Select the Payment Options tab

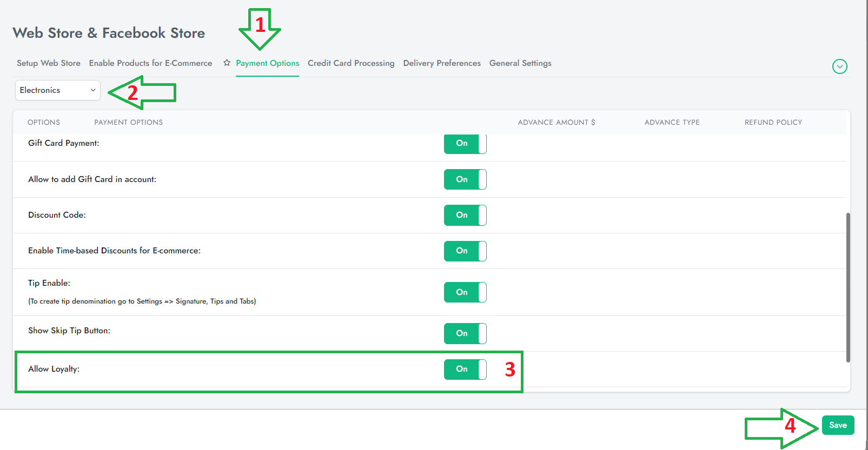coord(267,63)
